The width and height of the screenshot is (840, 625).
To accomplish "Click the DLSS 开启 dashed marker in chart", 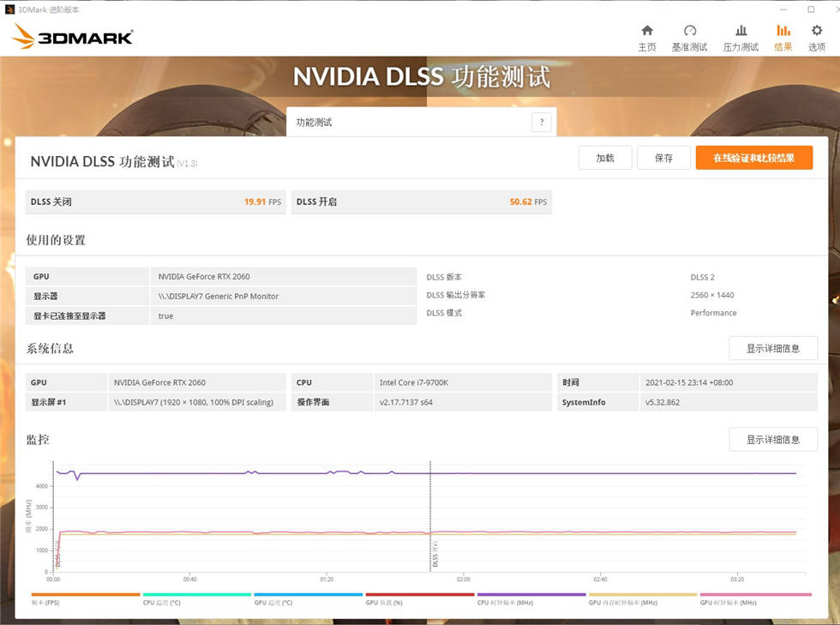I will coord(430,514).
